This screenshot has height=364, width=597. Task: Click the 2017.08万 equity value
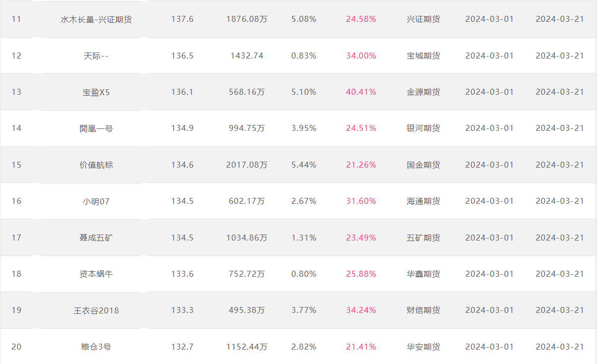pyautogui.click(x=247, y=165)
